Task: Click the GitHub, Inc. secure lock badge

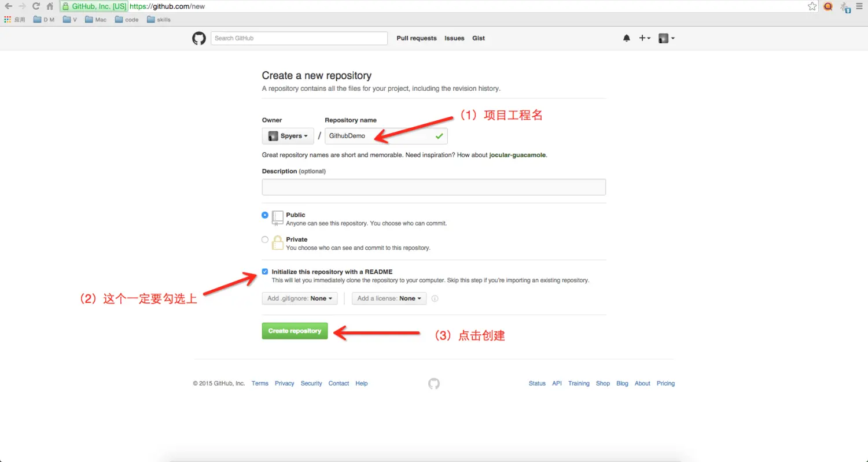Action: [x=94, y=6]
